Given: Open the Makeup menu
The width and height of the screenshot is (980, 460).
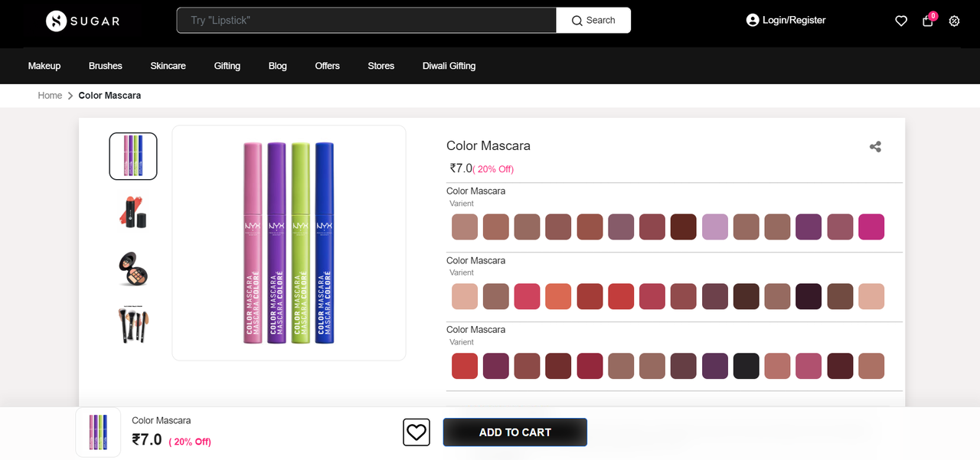Looking at the screenshot, I should [x=44, y=66].
